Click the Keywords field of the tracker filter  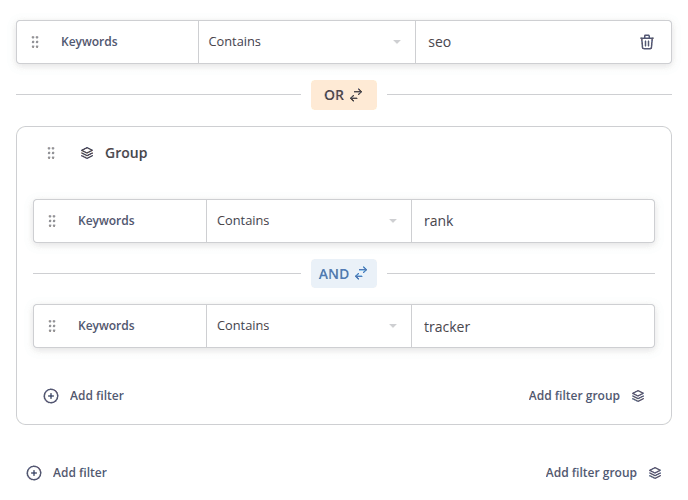click(106, 325)
